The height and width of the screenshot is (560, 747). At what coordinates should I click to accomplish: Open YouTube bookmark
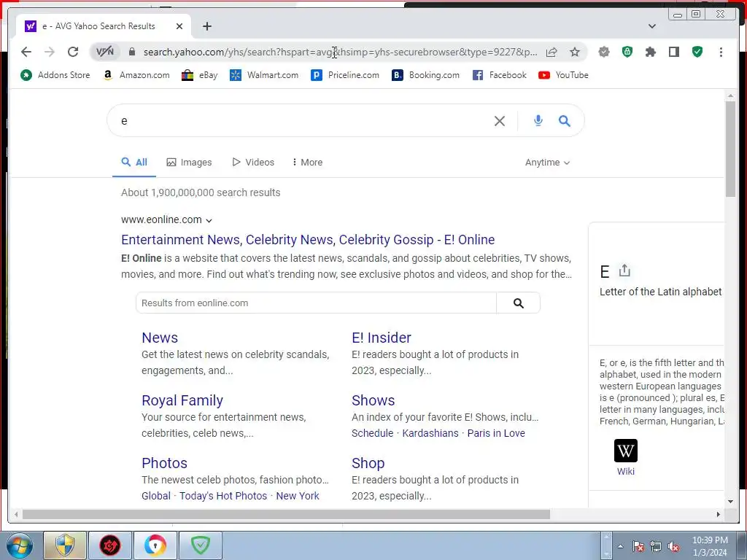coord(564,75)
